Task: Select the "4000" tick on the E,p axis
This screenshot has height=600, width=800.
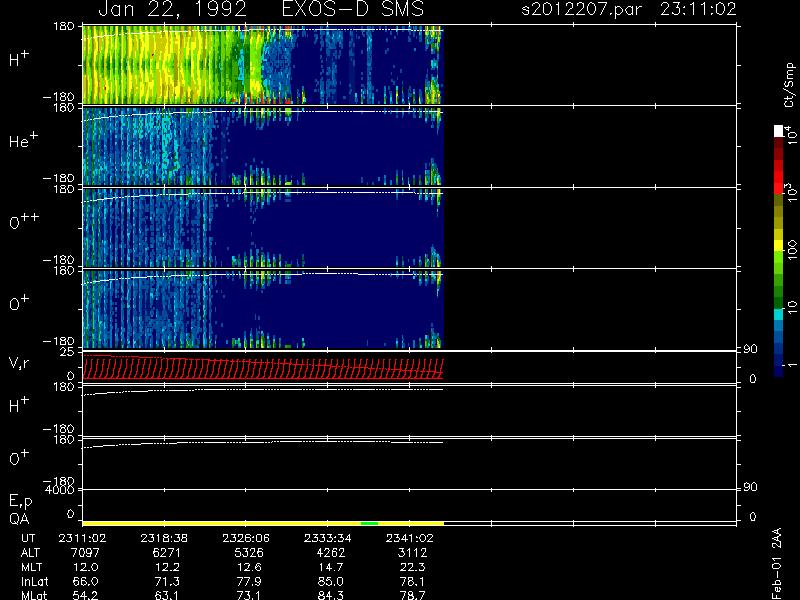Action: pos(60,490)
